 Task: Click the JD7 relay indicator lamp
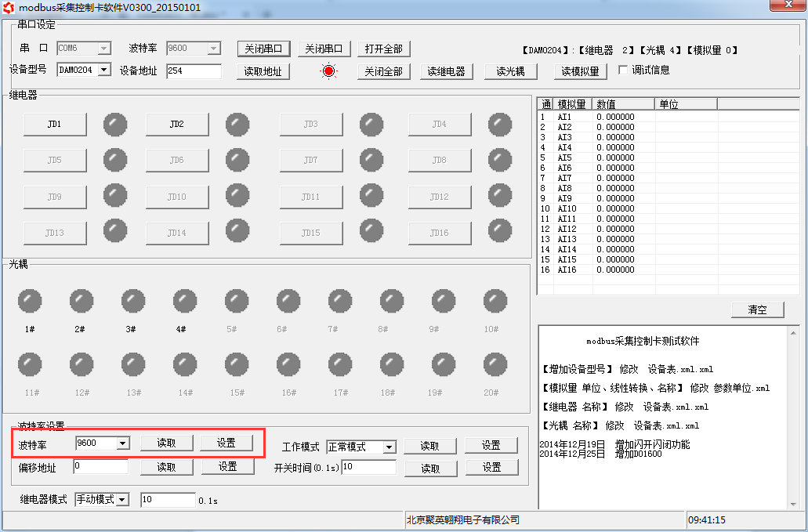371,160
